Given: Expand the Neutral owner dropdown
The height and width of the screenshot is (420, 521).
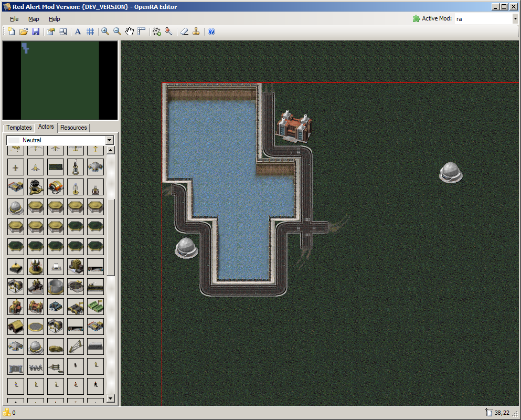Looking at the screenshot, I should (109, 140).
